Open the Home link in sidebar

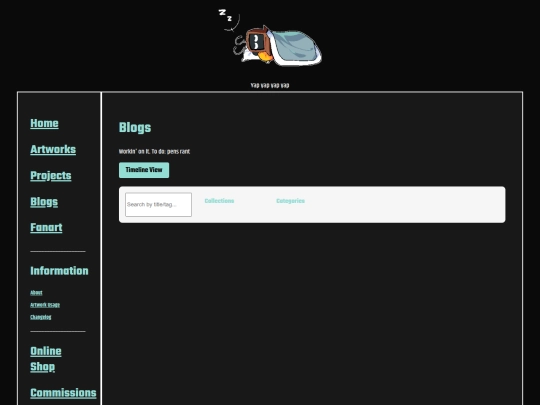pos(44,123)
